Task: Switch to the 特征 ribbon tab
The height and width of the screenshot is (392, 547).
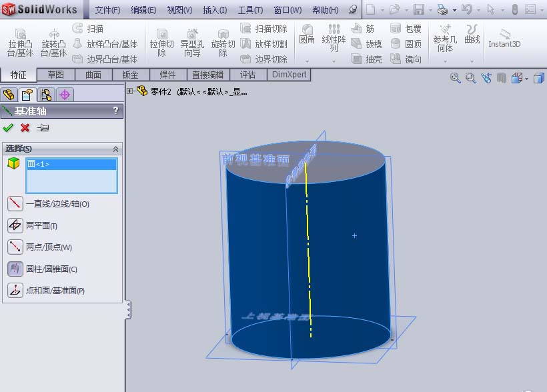Action: tap(18, 75)
